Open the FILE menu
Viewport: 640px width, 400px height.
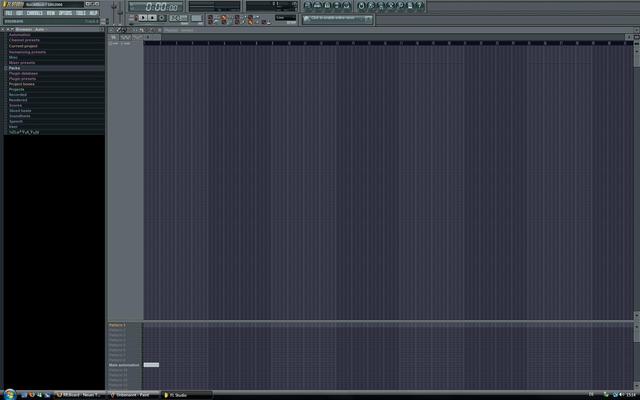(x=8, y=13)
